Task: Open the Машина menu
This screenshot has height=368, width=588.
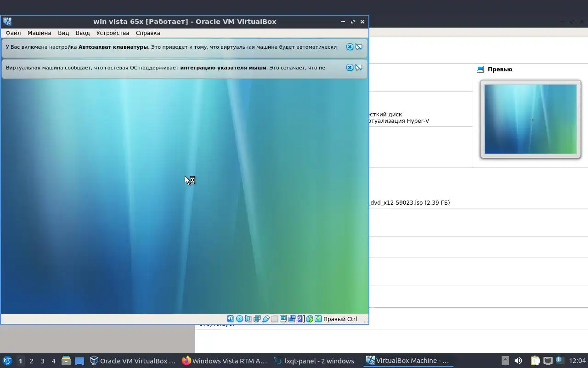Action: pyautogui.click(x=40, y=33)
